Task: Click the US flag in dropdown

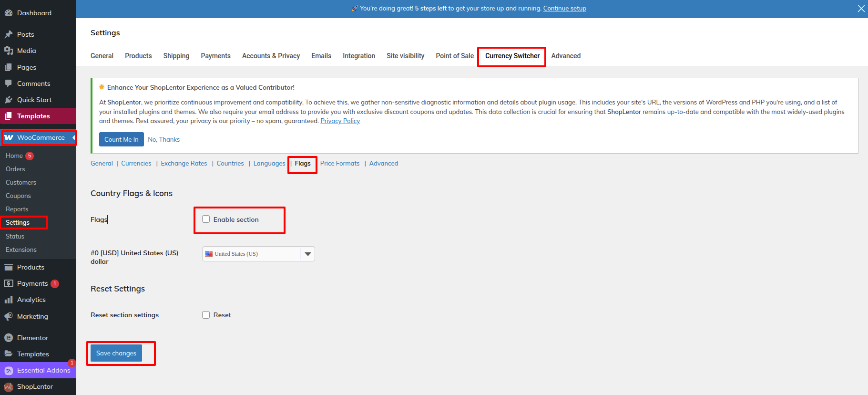Action: 209,254
